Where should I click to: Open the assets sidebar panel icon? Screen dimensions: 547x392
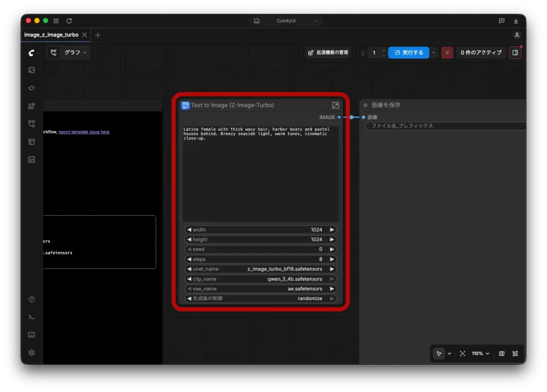coord(32,70)
